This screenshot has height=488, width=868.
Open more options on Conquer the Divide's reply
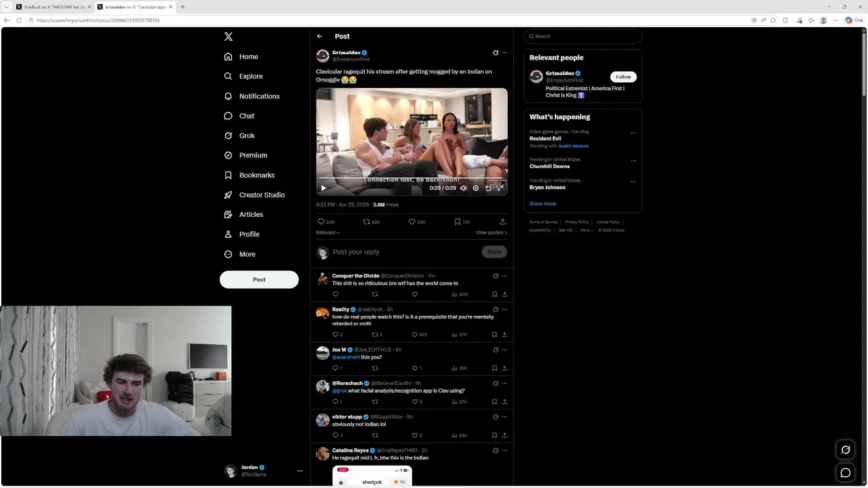tap(504, 276)
